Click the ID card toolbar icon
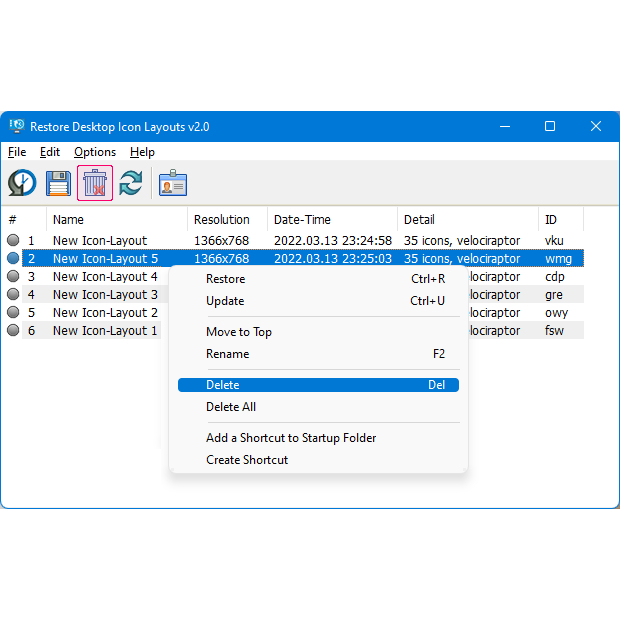Viewport: 620px width, 620px height. point(173,183)
